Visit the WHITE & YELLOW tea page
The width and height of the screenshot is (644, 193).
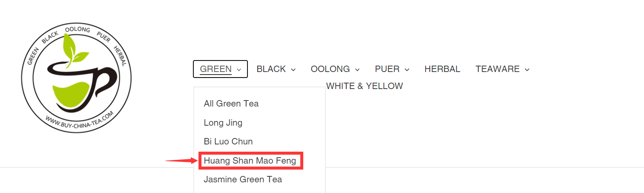(365, 86)
